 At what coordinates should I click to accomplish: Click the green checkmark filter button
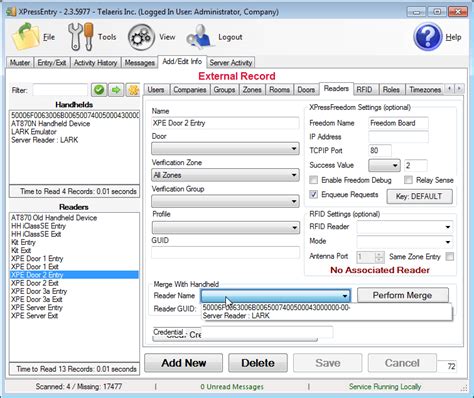(x=99, y=90)
